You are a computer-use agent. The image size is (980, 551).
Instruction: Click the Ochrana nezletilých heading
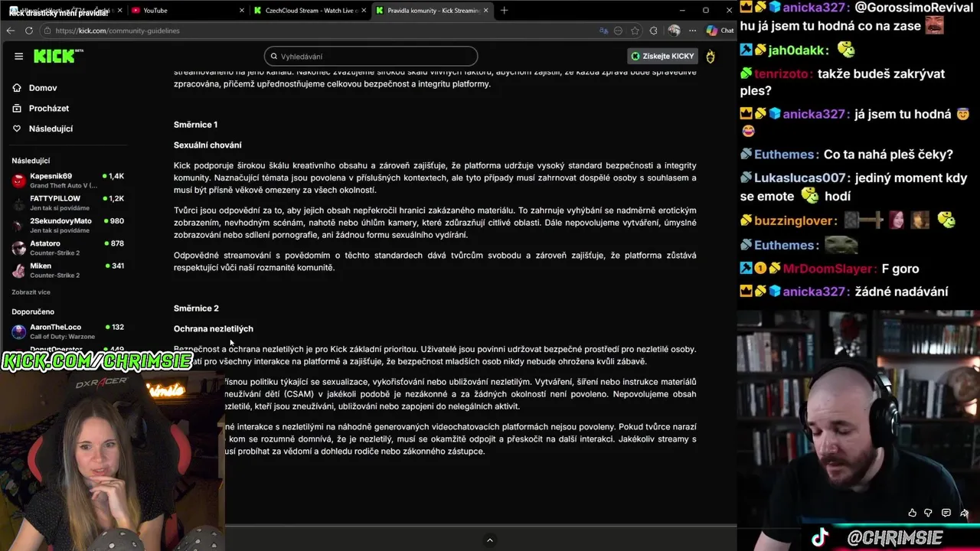point(214,328)
